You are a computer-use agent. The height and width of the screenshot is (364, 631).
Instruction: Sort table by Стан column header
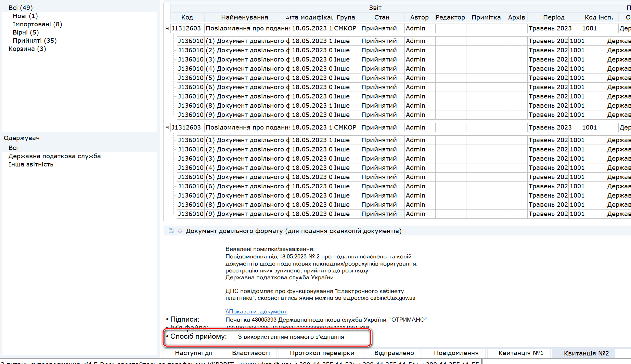pos(382,17)
